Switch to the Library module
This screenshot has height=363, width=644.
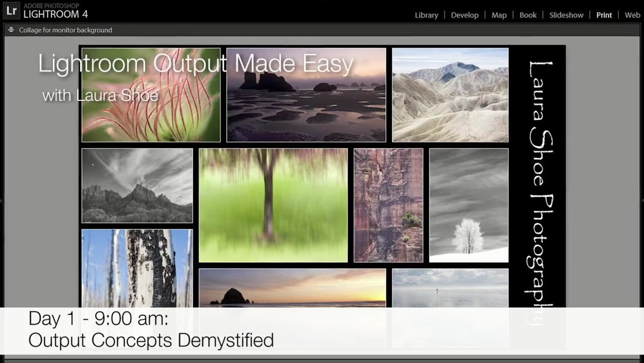point(427,15)
